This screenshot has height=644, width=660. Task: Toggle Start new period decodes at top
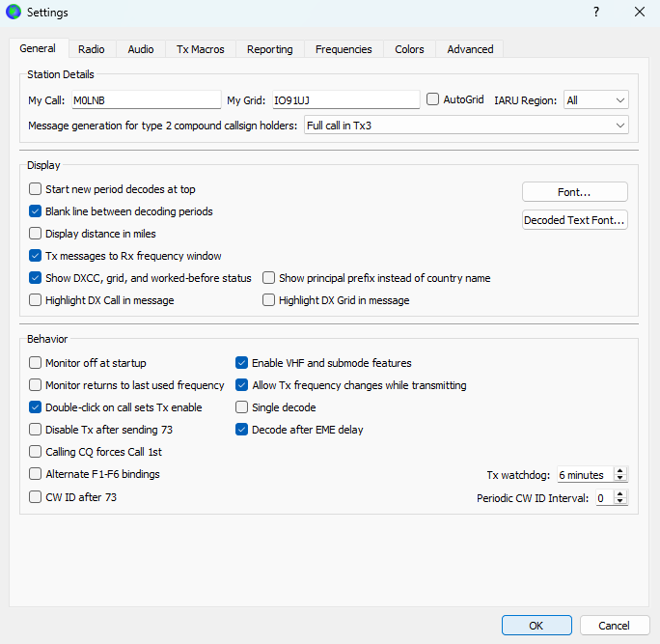point(36,189)
